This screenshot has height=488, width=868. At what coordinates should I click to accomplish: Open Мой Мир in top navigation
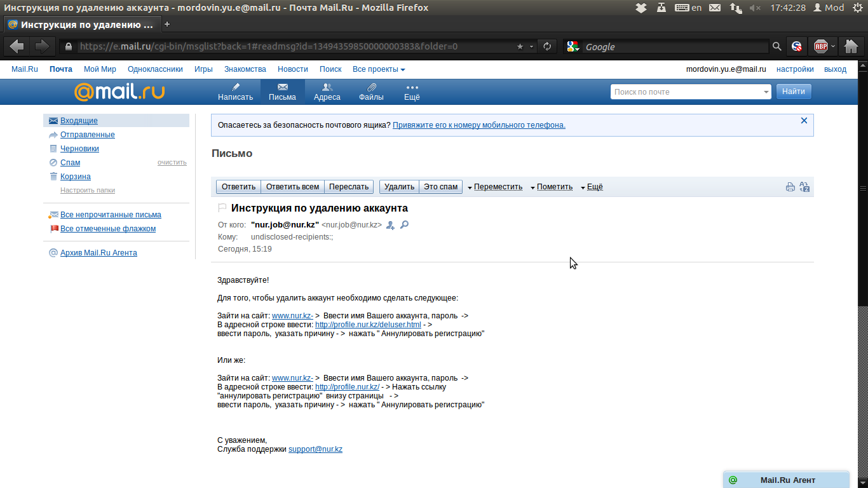click(x=100, y=69)
